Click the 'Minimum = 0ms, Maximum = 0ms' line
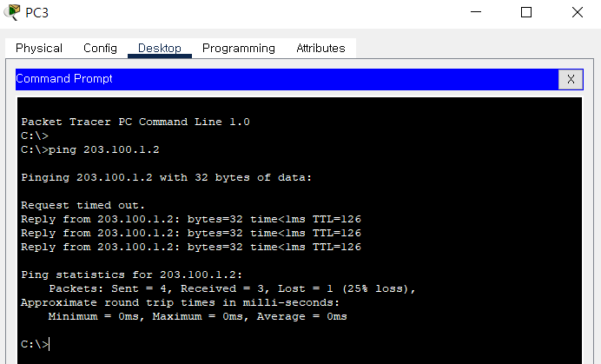The width and height of the screenshot is (601, 364). coord(197,316)
